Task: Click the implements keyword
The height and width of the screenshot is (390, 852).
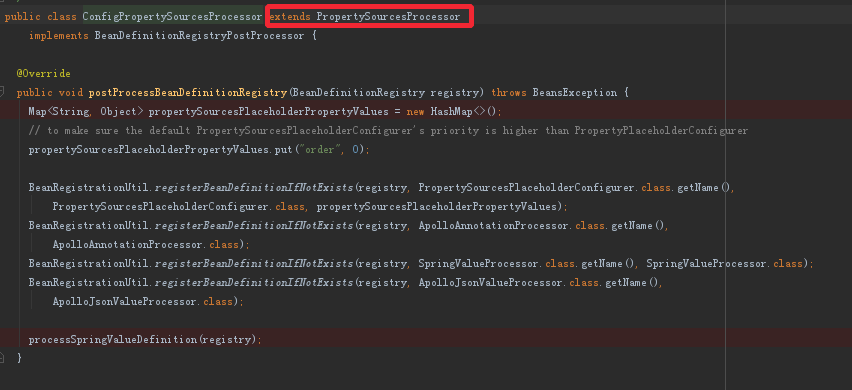Action: click(59, 36)
